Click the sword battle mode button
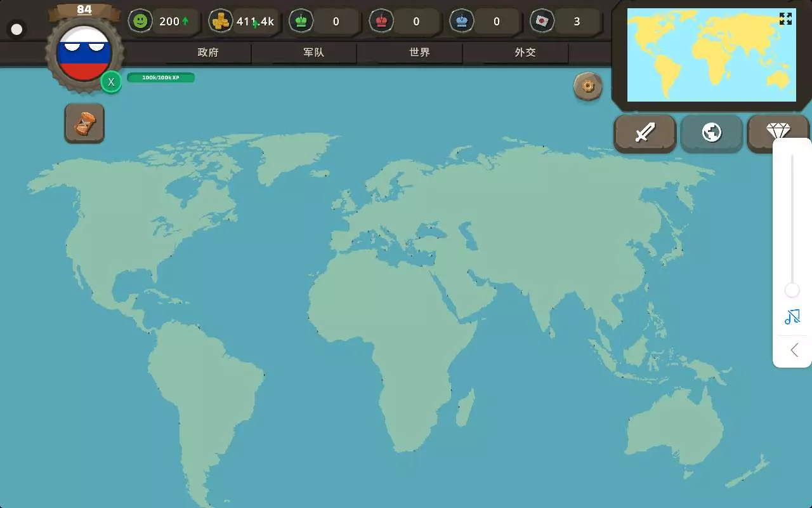 coord(645,133)
